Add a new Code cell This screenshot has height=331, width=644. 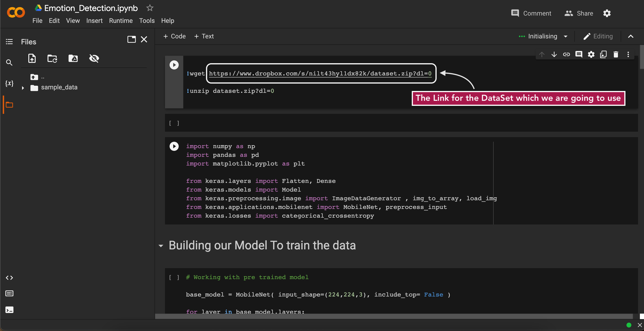click(174, 36)
